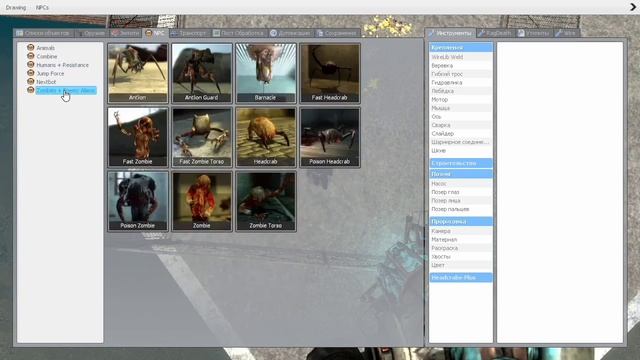Screen dimensions: 640x360
Task: Choose the Мышца muscle tool
Action: pyautogui.click(x=461, y=108)
